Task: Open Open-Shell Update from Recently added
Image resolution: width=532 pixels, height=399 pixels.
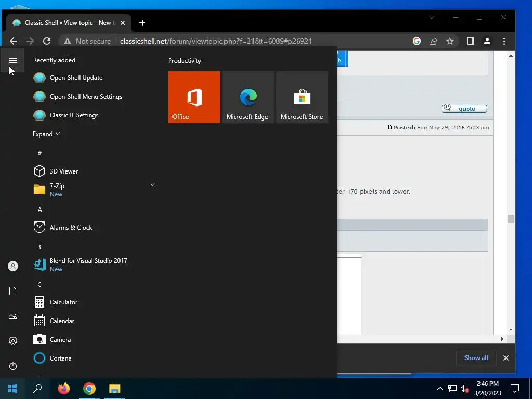Action: (x=68, y=78)
